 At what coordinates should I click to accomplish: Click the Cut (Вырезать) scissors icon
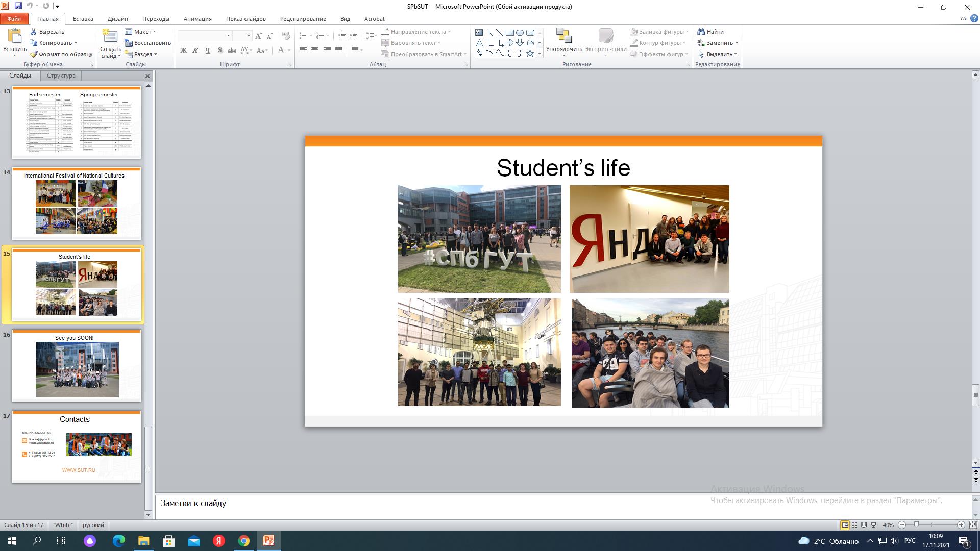click(x=34, y=32)
